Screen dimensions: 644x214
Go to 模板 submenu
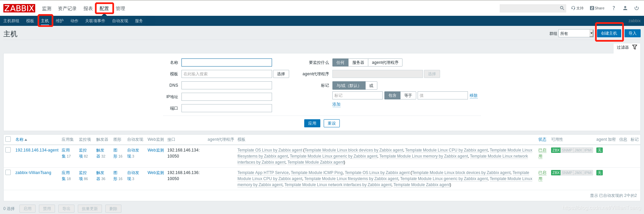pyautogui.click(x=30, y=21)
